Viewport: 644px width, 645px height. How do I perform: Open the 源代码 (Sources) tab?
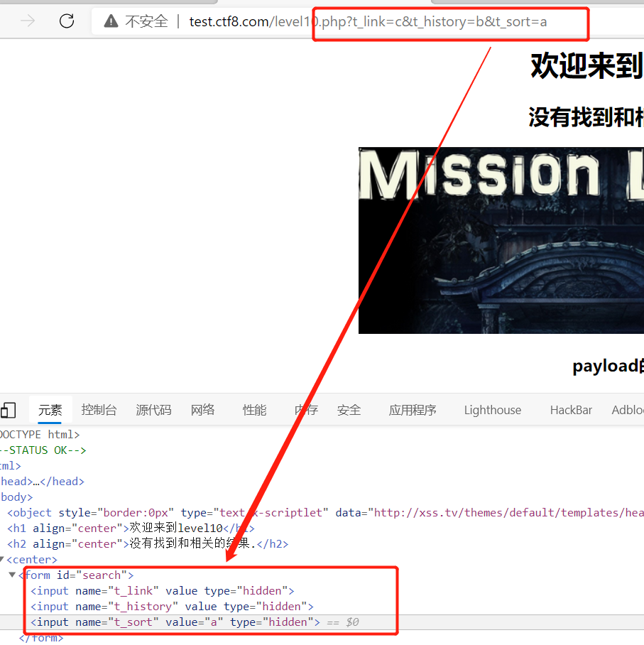pyautogui.click(x=153, y=410)
